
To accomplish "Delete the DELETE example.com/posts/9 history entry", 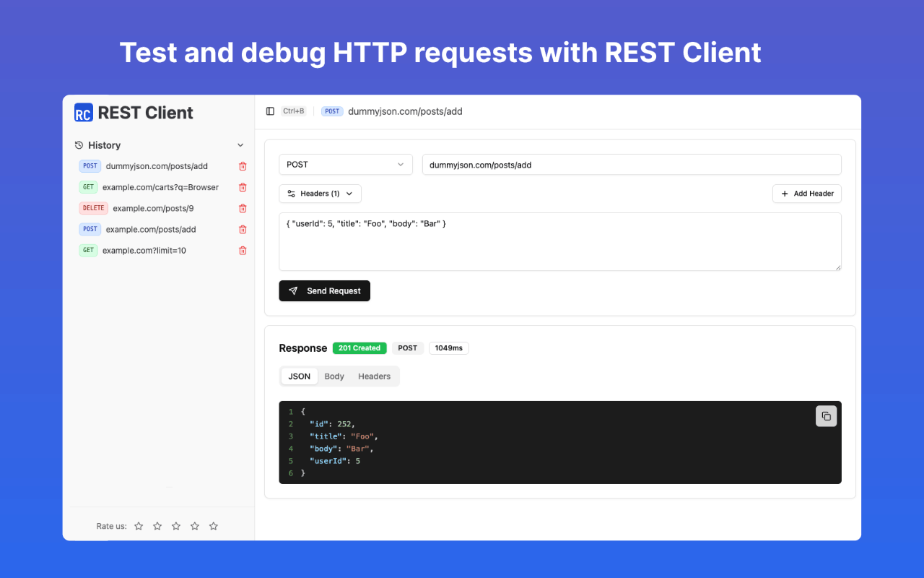I will tap(243, 207).
